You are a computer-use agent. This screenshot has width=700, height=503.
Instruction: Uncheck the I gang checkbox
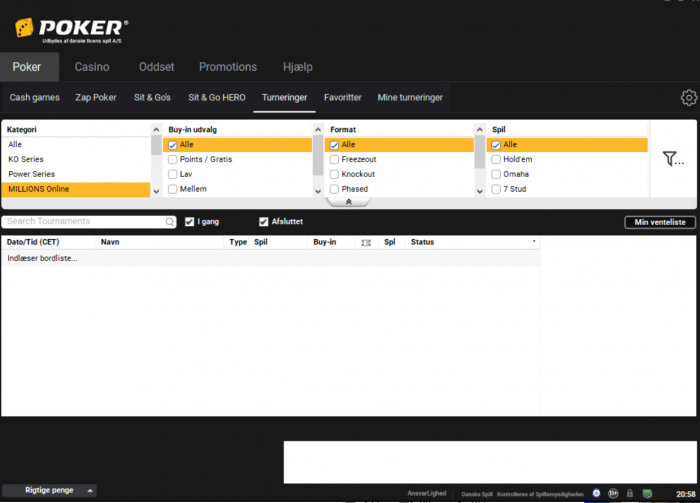point(189,222)
